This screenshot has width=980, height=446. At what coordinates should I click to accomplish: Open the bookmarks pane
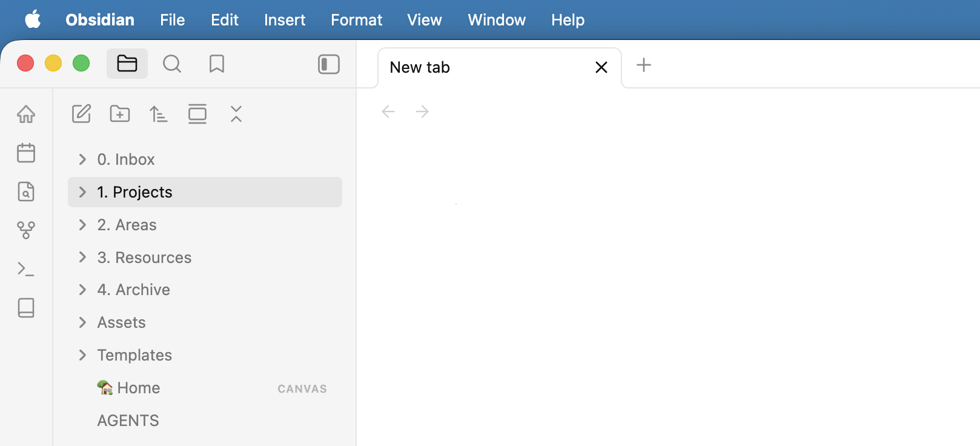tap(217, 64)
